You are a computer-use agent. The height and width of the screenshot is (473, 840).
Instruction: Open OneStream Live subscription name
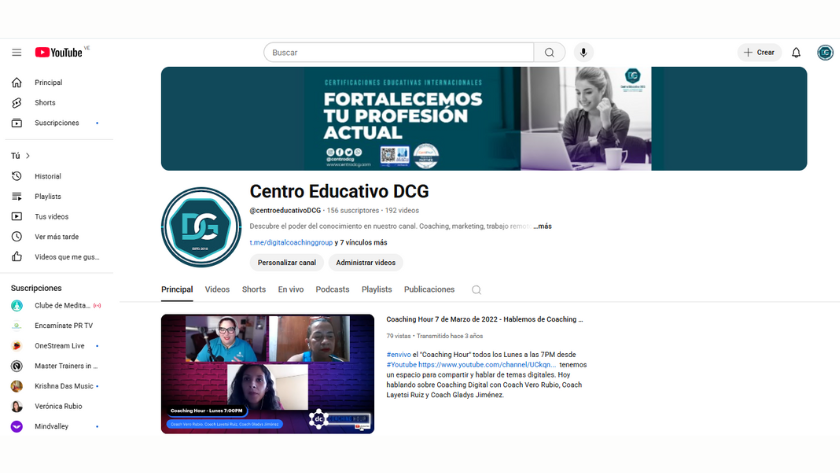(x=59, y=346)
